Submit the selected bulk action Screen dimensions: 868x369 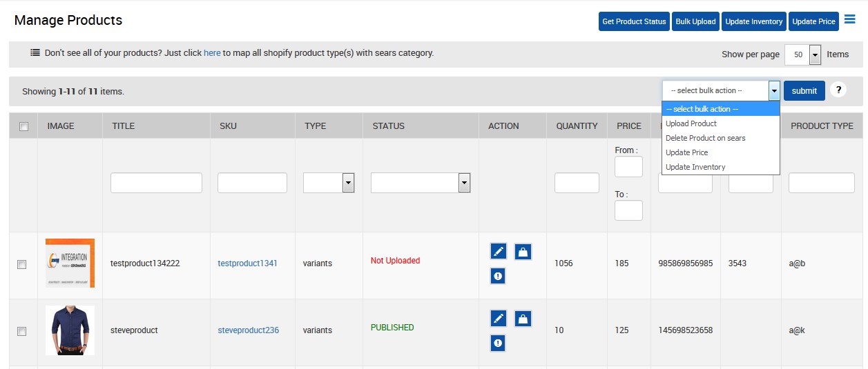click(804, 90)
